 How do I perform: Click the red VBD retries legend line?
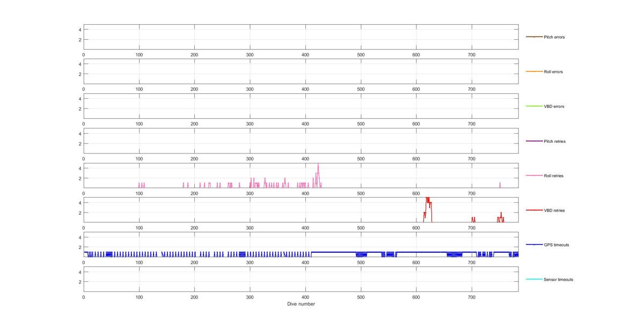(534, 210)
